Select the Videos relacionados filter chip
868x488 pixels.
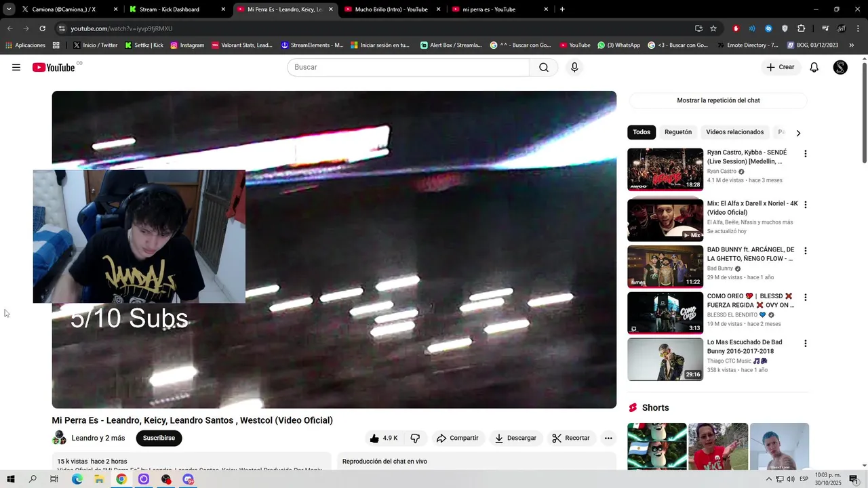[x=734, y=132]
